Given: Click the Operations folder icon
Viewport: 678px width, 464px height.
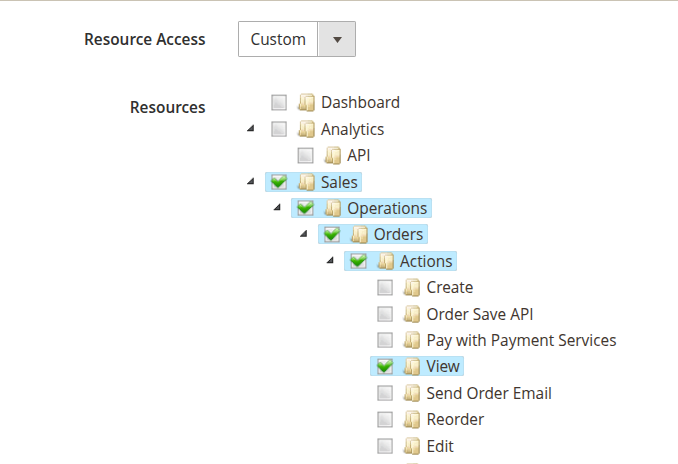Looking at the screenshot, I should (332, 208).
